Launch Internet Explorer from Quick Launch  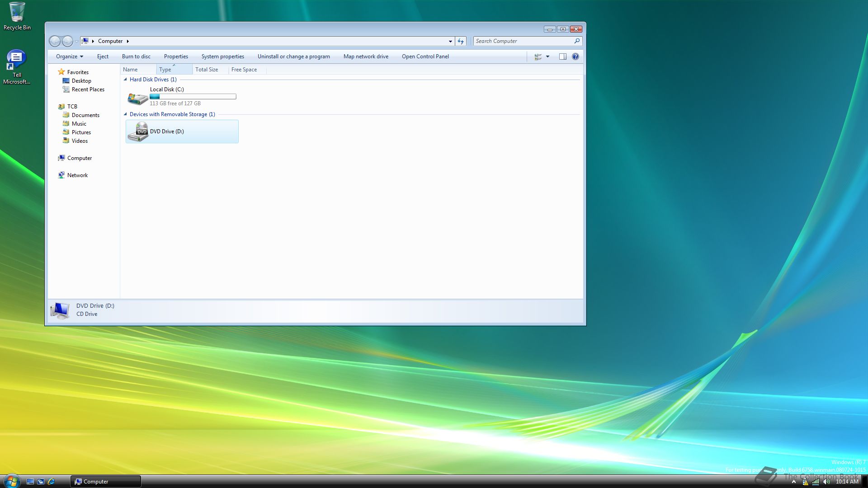(x=51, y=482)
